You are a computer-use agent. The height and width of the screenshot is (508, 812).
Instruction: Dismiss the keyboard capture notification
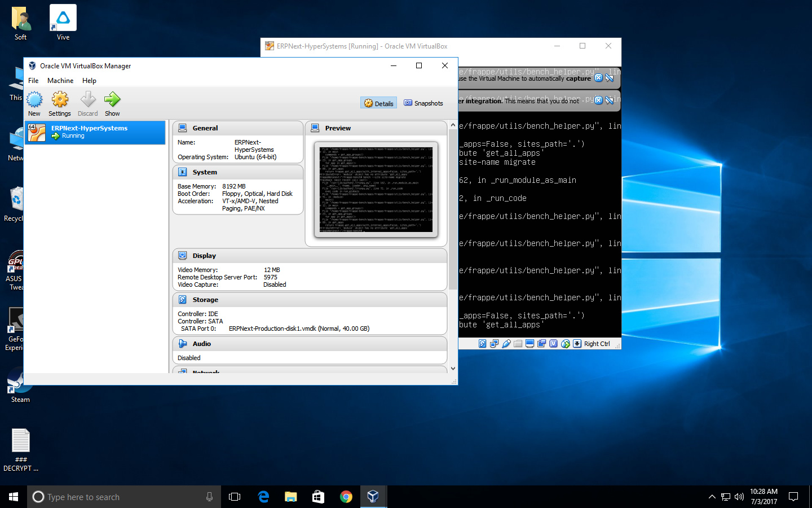[x=599, y=78]
